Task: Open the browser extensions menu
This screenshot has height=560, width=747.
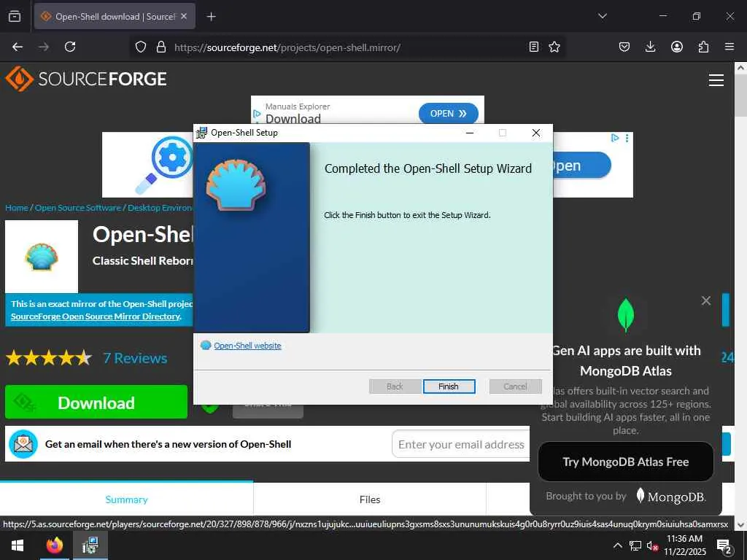Action: coord(703,47)
